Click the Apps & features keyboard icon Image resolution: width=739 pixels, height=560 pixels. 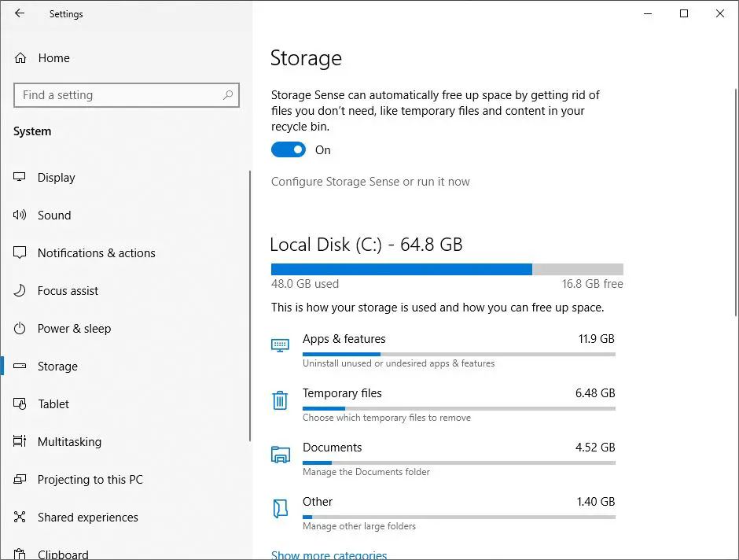pos(280,345)
